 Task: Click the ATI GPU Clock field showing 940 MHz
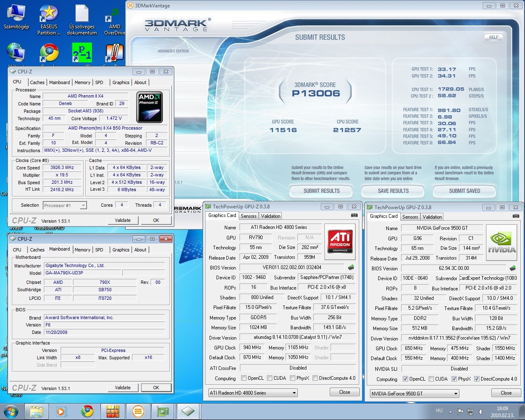point(252,347)
